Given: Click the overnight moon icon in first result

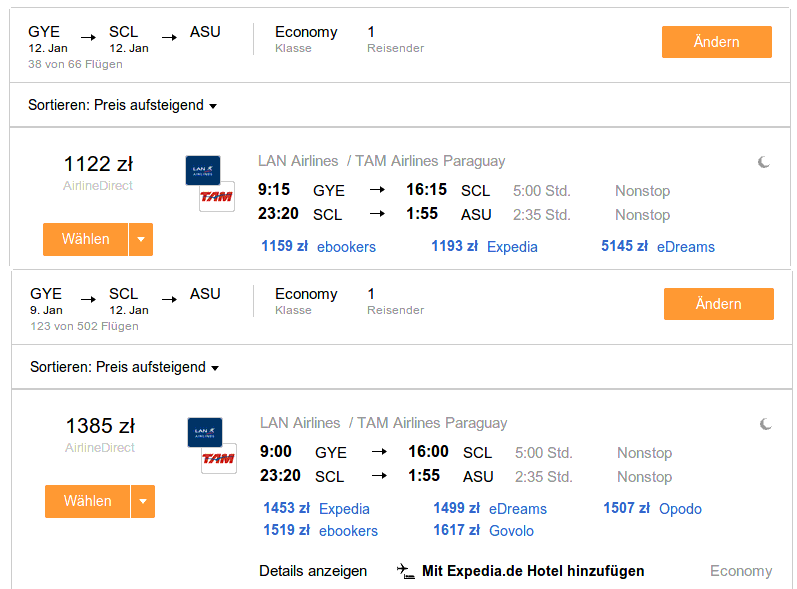Looking at the screenshot, I should tap(763, 162).
